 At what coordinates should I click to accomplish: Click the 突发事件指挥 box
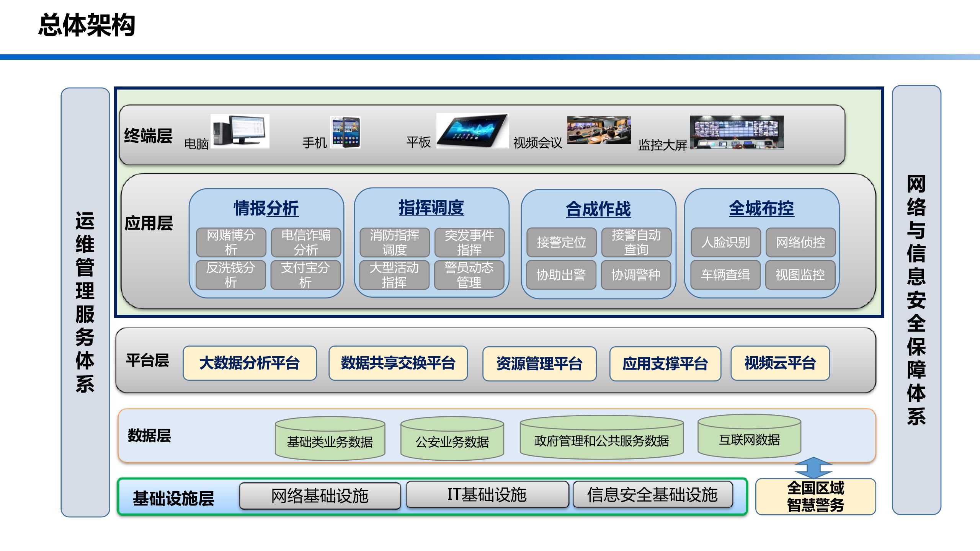tap(469, 242)
